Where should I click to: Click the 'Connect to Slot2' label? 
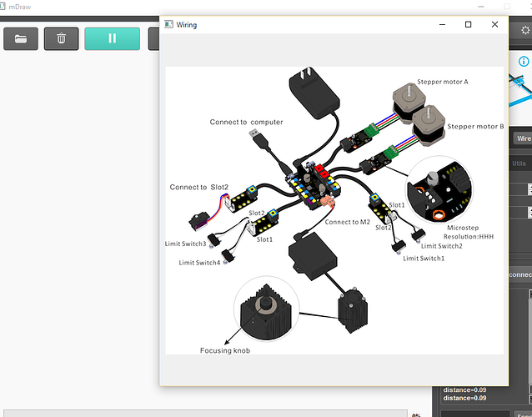(198, 188)
